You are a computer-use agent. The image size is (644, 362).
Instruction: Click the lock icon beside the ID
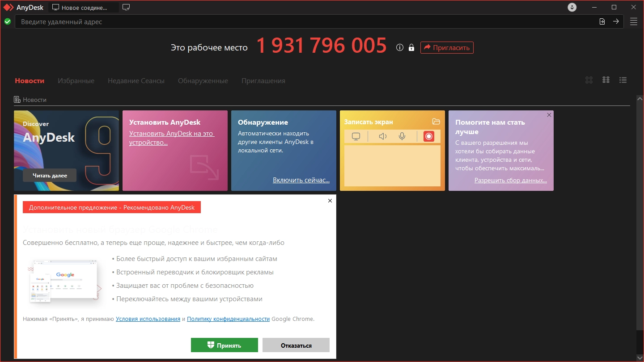pos(411,47)
